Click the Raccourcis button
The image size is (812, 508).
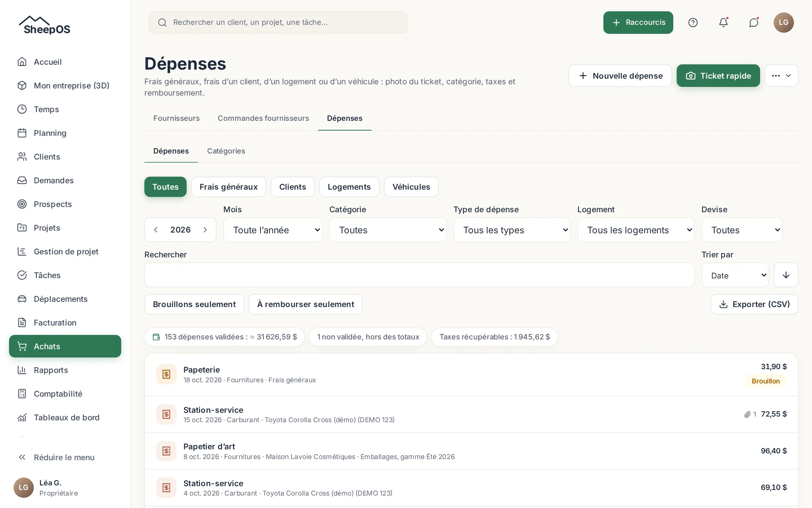click(x=638, y=23)
